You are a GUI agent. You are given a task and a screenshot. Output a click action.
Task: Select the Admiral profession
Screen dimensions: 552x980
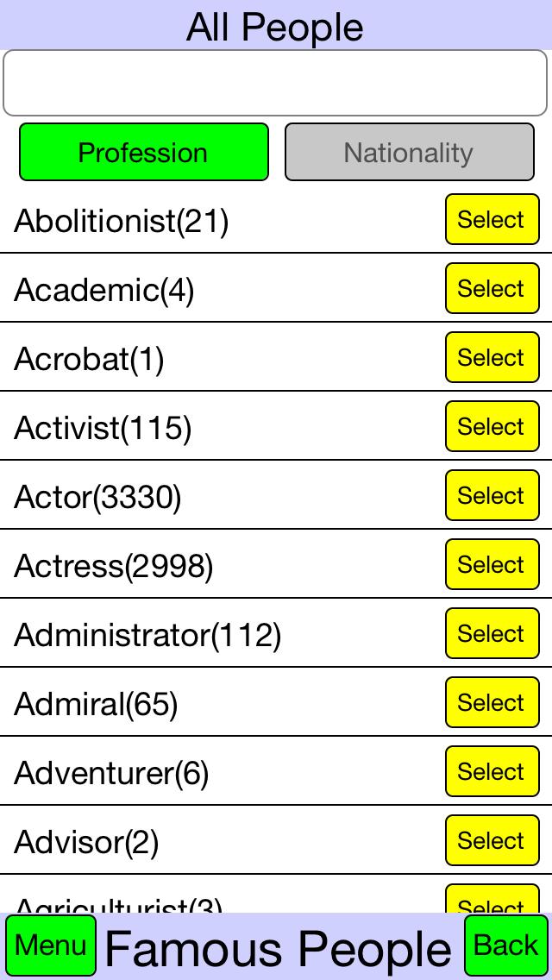coord(492,703)
